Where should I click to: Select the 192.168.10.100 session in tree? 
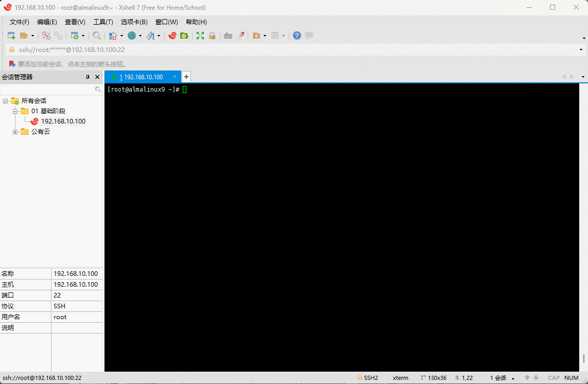[63, 121]
